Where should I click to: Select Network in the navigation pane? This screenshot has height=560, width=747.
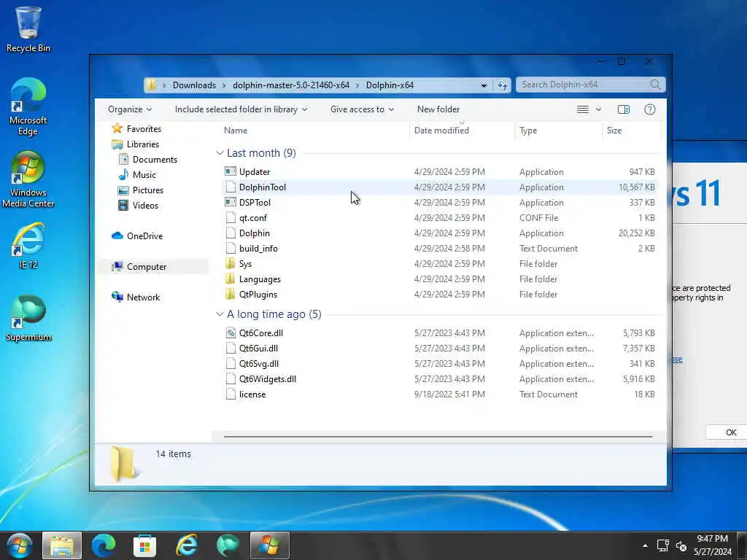point(135,297)
